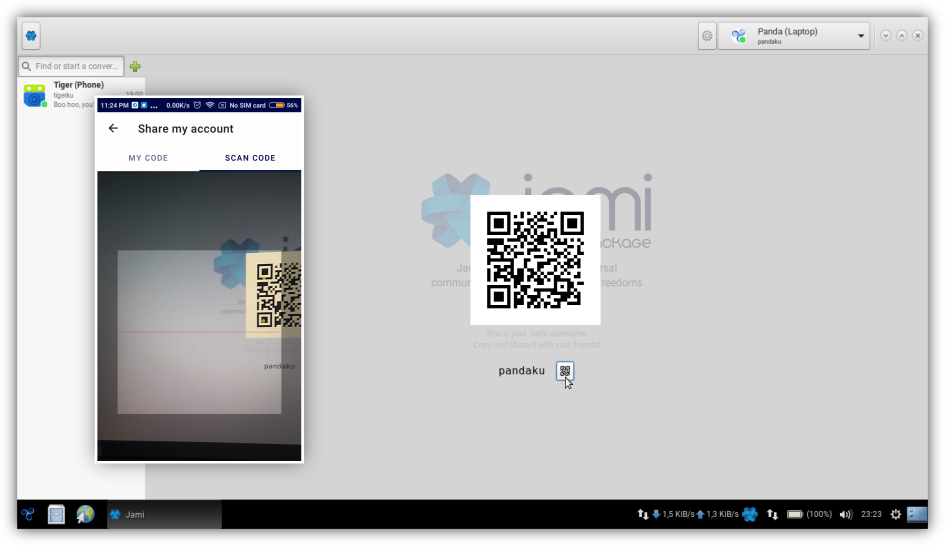Click the phone battery 56% indicator
The image size is (945, 546).
(284, 105)
